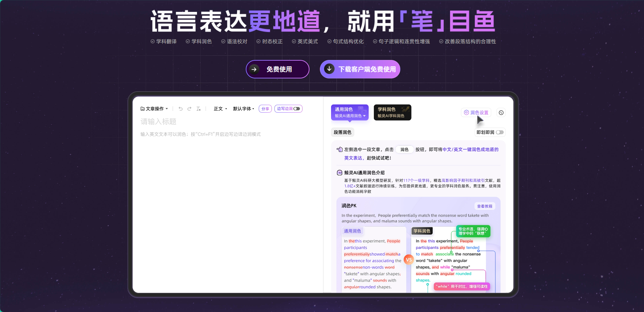Click the 鲸灵AI icon beside 通用润色介绍
This screenshot has height=312, width=644.
click(339, 173)
